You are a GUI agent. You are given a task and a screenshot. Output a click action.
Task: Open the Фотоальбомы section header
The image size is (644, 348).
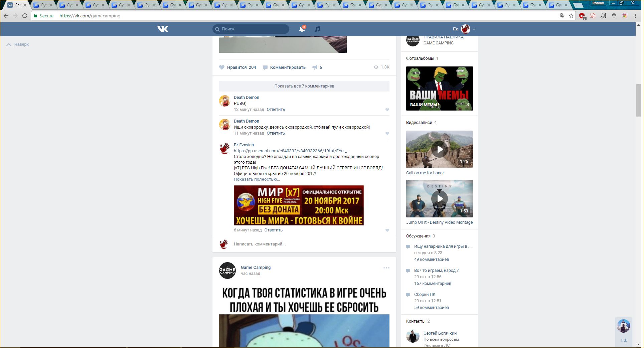(x=420, y=58)
